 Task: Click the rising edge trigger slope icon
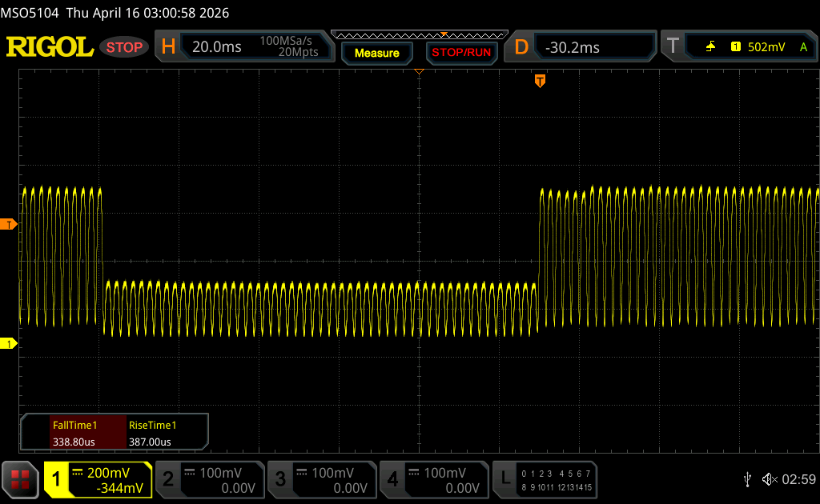click(x=710, y=47)
